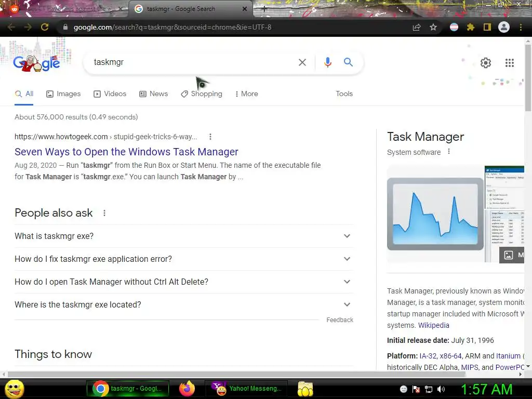Close the taskmgr Google Search tab

click(245, 9)
